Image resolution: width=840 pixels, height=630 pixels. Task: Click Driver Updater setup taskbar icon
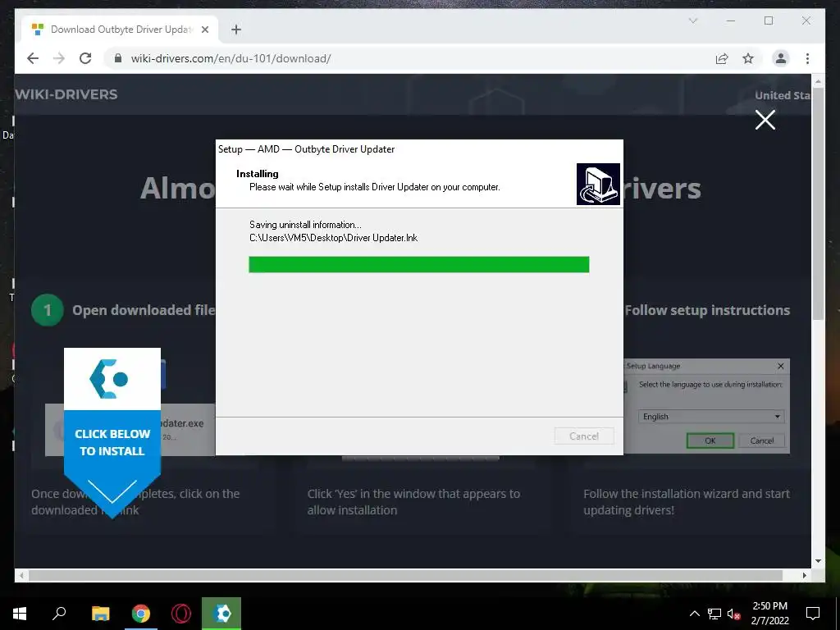point(221,614)
